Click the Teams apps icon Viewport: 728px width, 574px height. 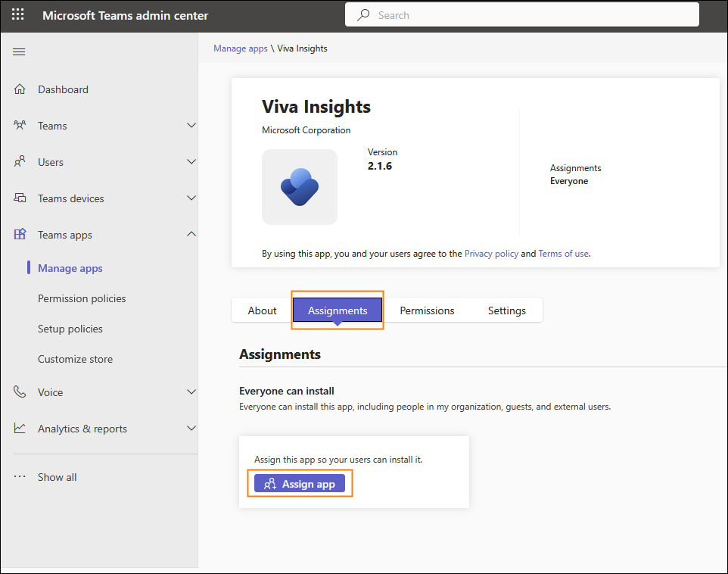(x=20, y=234)
